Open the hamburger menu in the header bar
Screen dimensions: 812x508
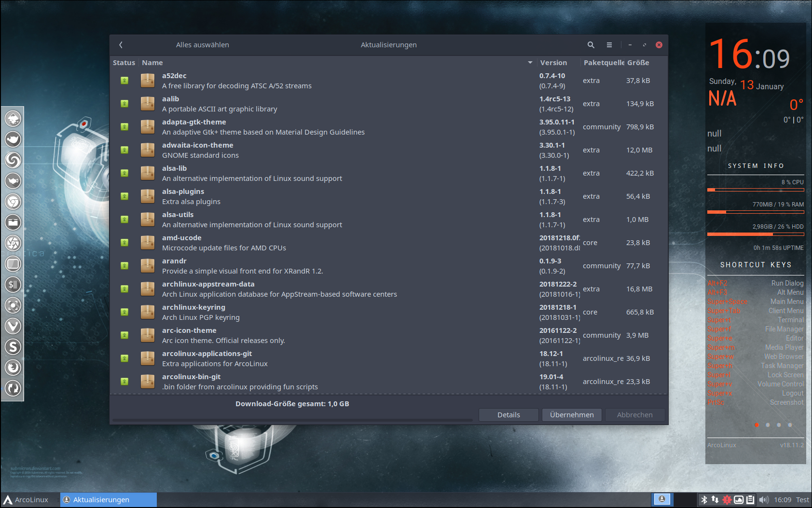point(609,45)
